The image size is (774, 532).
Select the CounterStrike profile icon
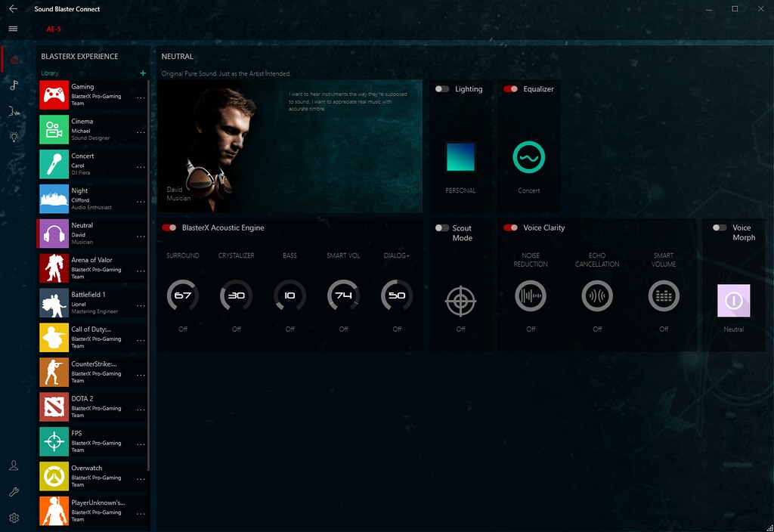click(x=54, y=372)
